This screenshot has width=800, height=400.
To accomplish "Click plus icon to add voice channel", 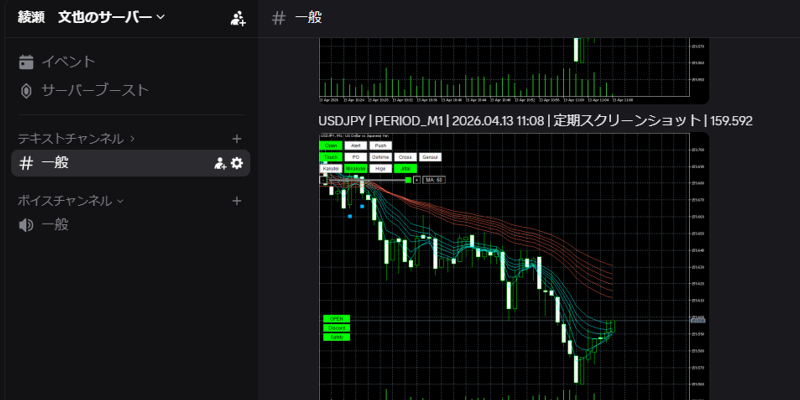I will coord(237,200).
